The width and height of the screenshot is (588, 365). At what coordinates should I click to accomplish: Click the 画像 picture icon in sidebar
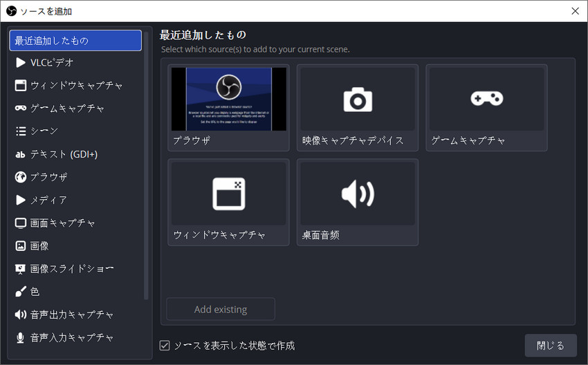point(21,246)
